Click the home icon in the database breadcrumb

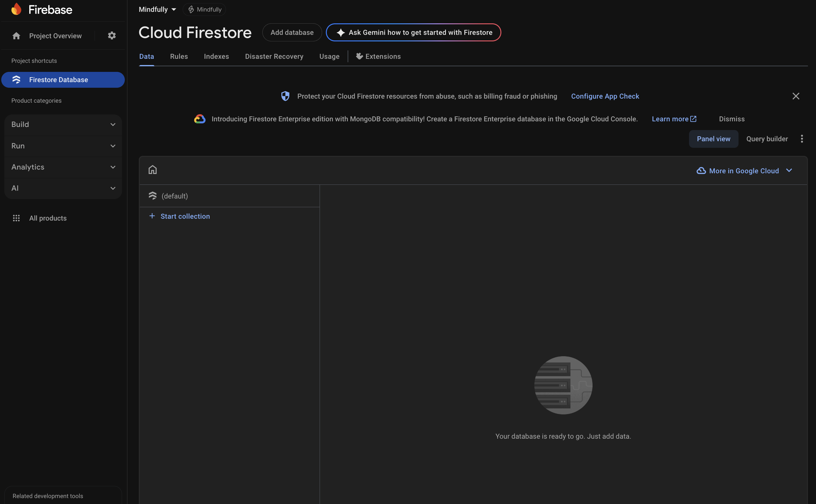(x=153, y=170)
